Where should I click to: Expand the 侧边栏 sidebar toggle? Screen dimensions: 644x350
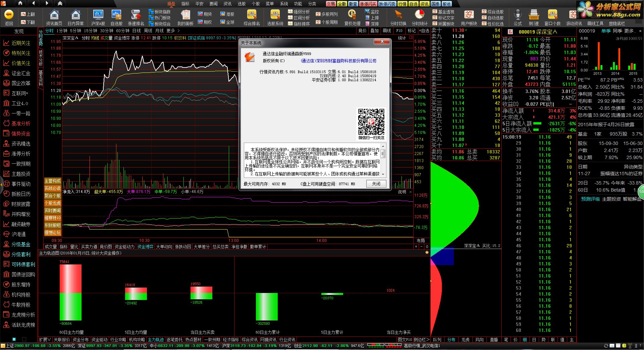[421, 340]
